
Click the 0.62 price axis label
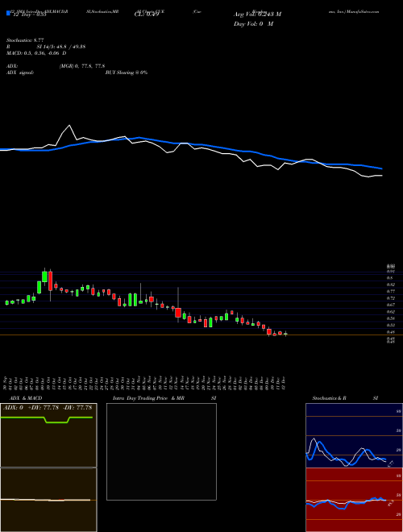point(391,311)
